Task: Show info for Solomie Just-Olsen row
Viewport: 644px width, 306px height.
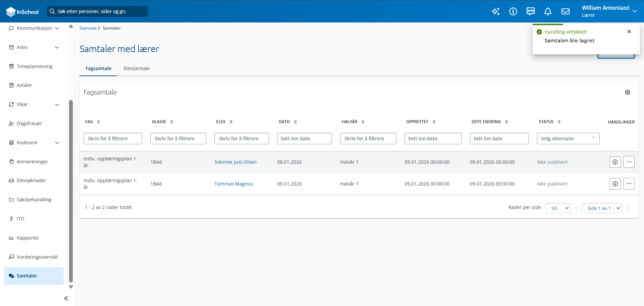Action: pyautogui.click(x=615, y=162)
